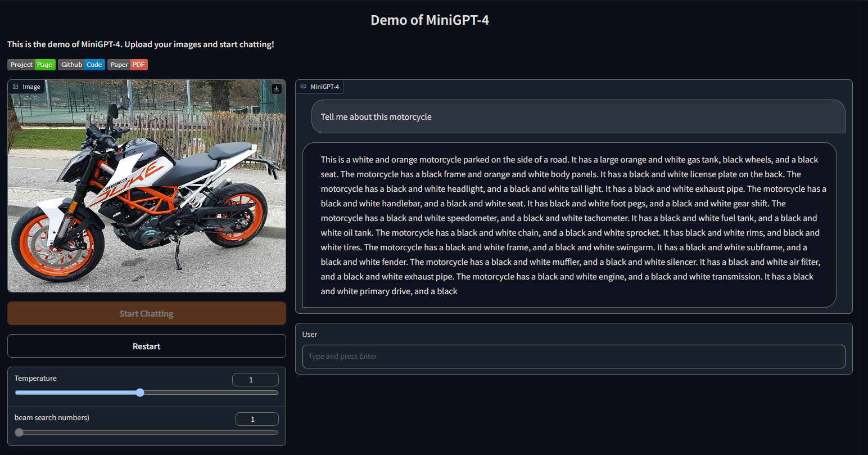Click the beam search numbers value box
This screenshot has height=455, width=868.
coord(257,419)
